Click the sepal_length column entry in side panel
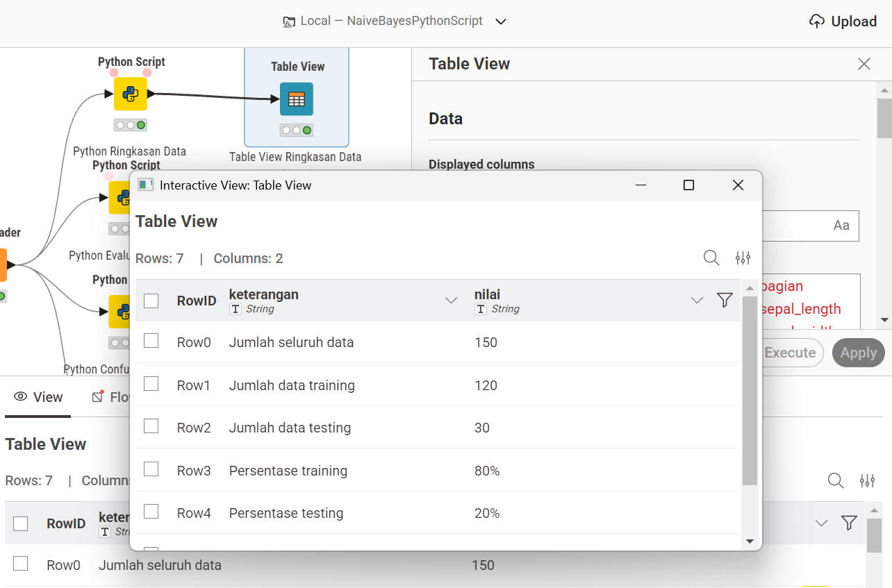 pos(801,309)
